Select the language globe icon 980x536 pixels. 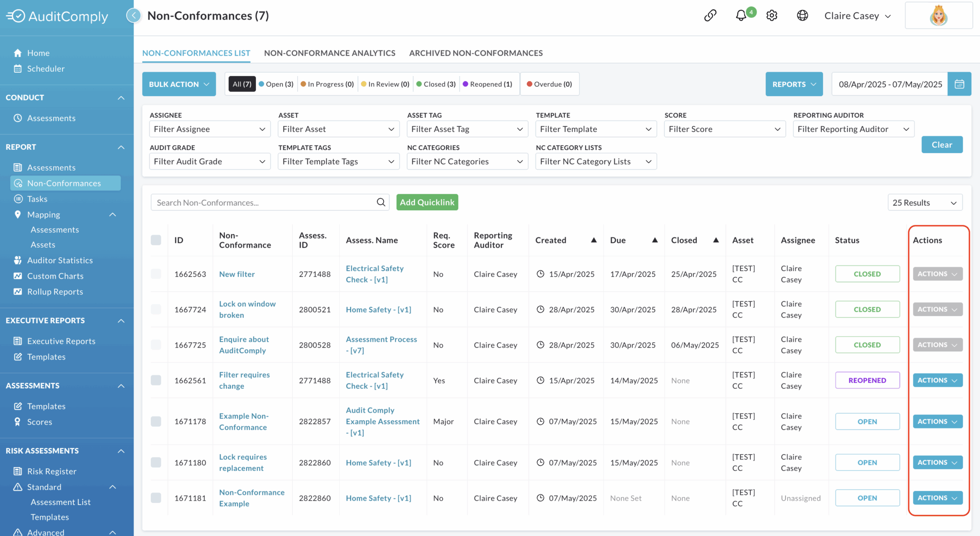[x=802, y=15]
